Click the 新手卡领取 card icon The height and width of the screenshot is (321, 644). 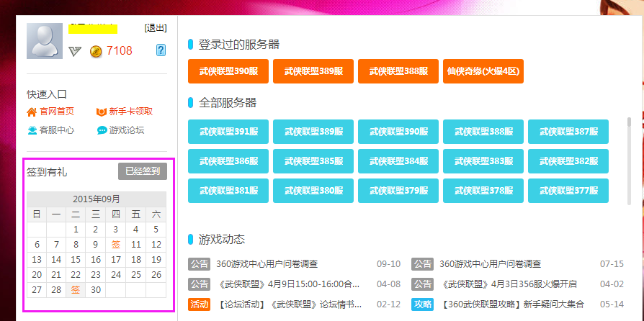click(x=102, y=112)
